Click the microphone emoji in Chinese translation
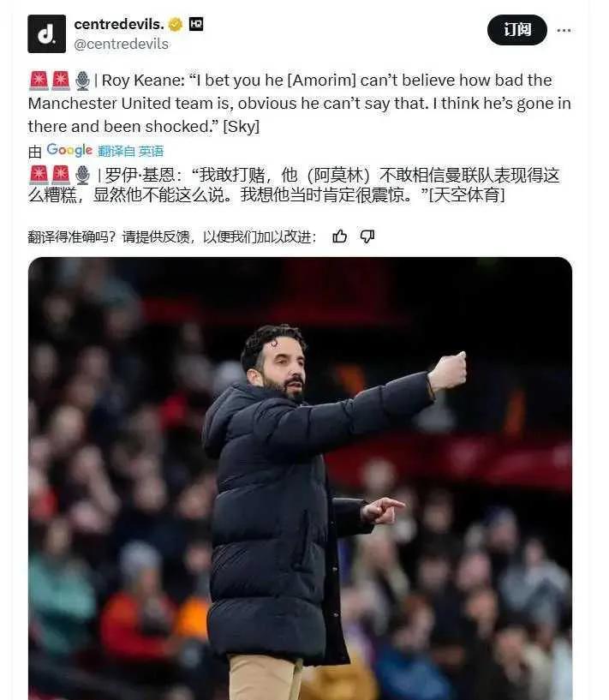 pyautogui.click(x=82, y=175)
